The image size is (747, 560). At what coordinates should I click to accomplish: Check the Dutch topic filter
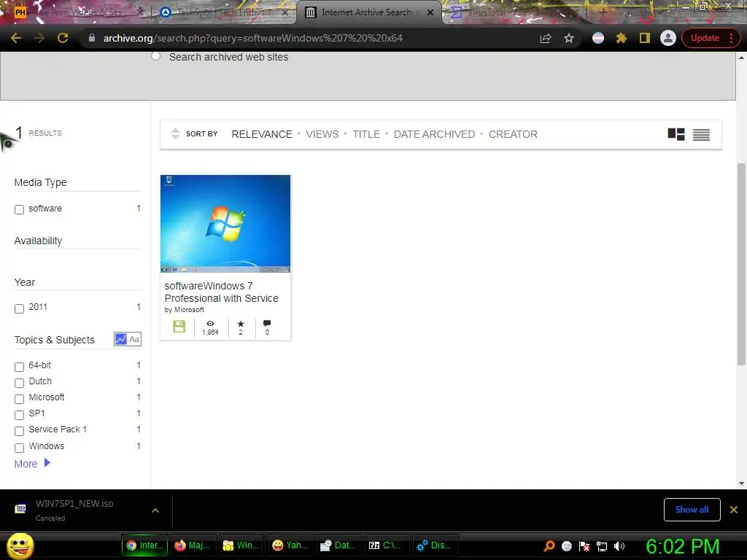[x=20, y=383]
